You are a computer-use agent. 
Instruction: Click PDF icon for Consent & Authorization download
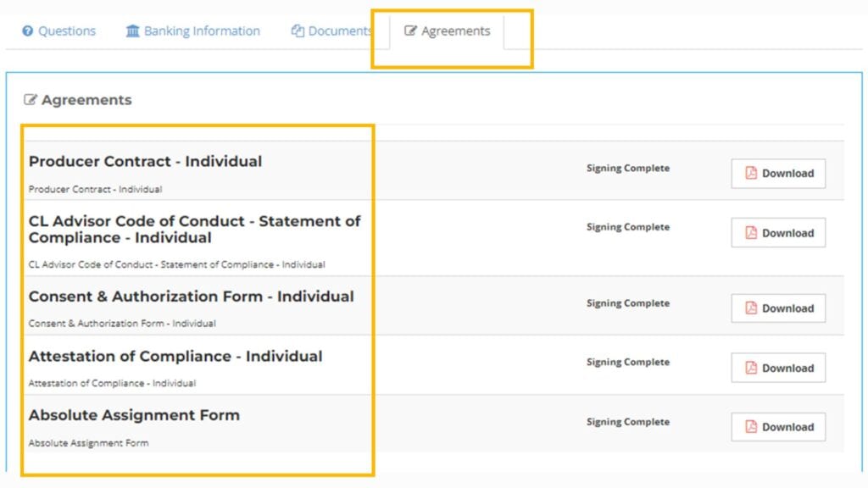pyautogui.click(x=751, y=308)
